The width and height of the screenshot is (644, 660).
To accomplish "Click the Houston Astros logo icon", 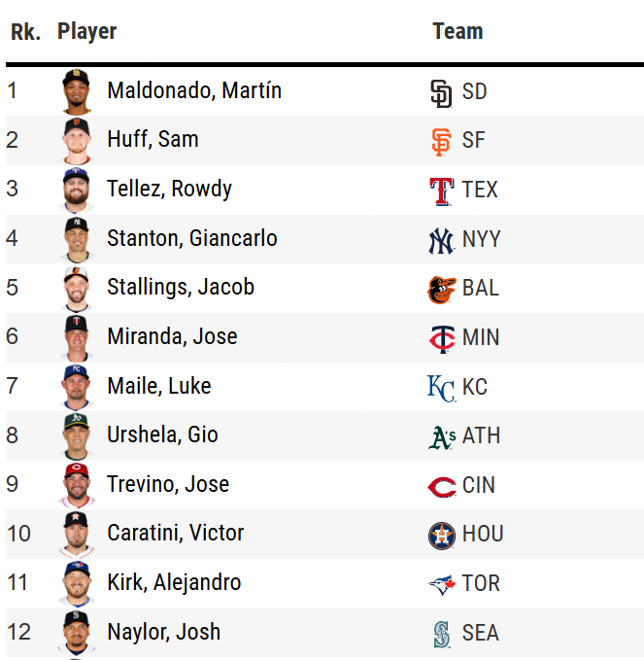I will click(x=441, y=535).
